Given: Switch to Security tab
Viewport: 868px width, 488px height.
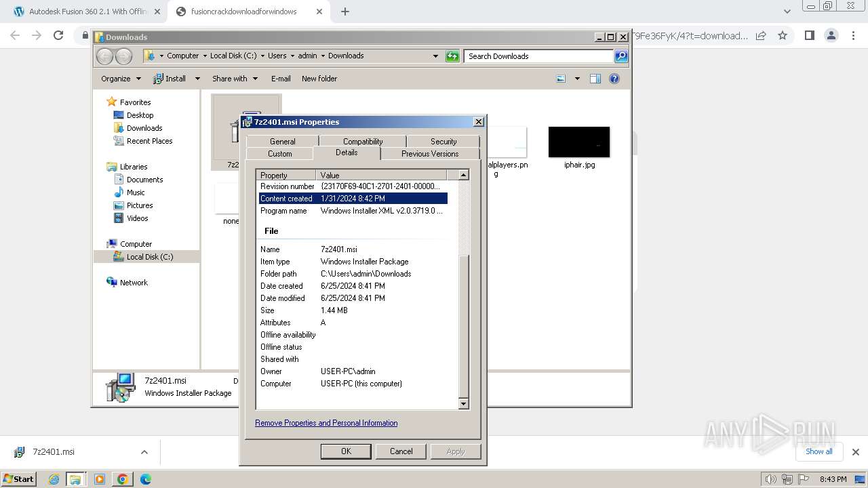Looking at the screenshot, I should click(443, 142).
